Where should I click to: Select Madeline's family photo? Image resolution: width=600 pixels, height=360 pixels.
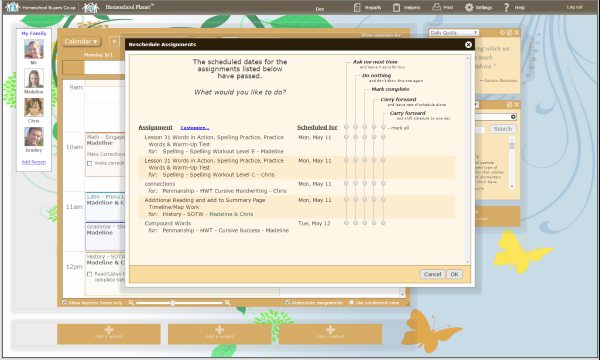[34, 78]
